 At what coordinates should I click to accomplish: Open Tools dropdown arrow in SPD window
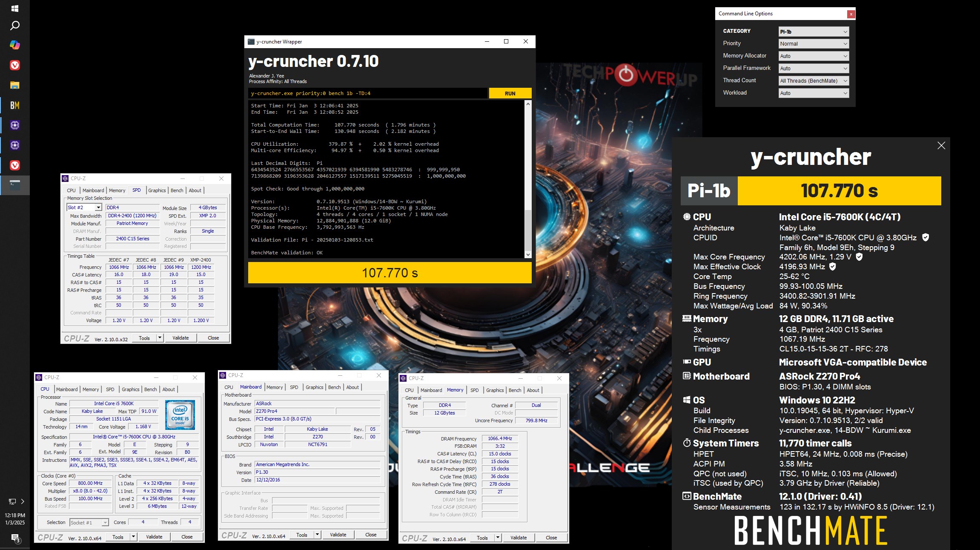[160, 338]
